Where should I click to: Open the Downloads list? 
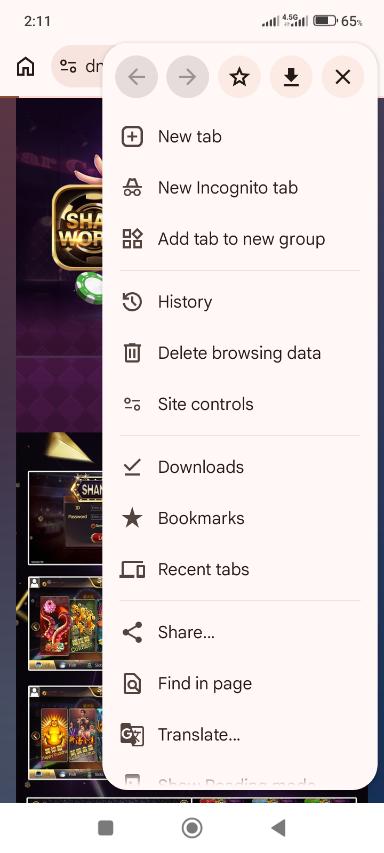click(x=239, y=467)
